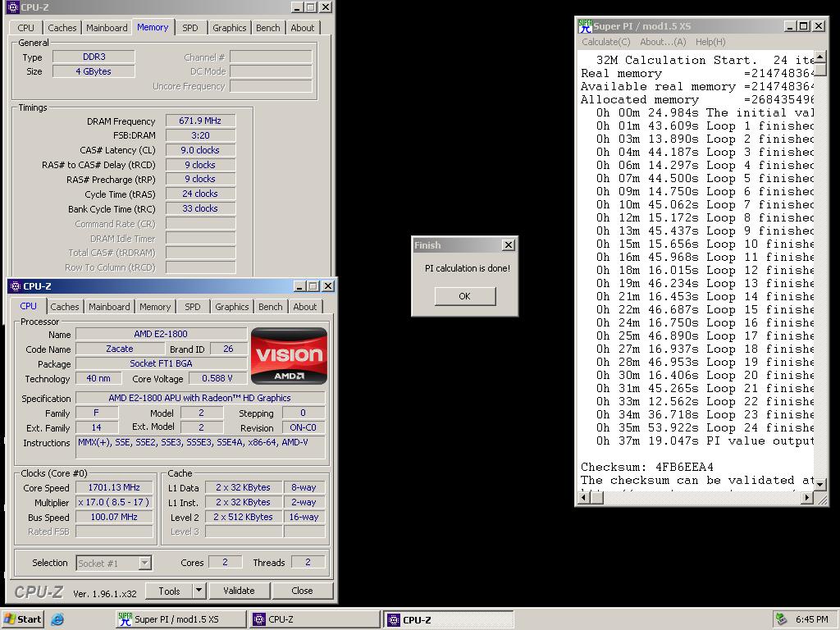The height and width of the screenshot is (630, 840).
Task: Click the Level 2 cache value 2 x 512 KBytes
Action: [243, 517]
